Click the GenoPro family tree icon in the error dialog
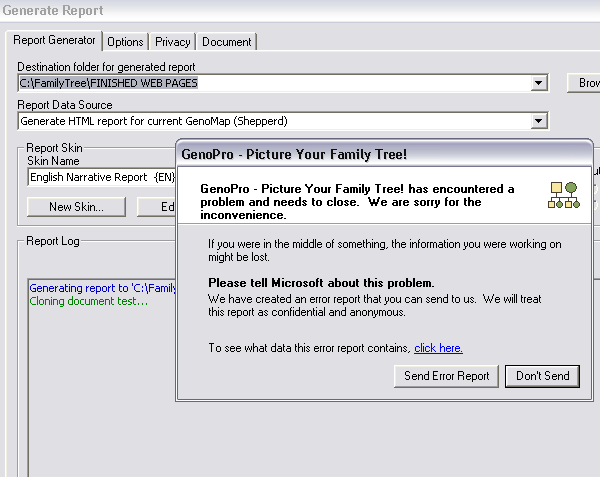600x477 pixels. pyautogui.click(x=563, y=194)
